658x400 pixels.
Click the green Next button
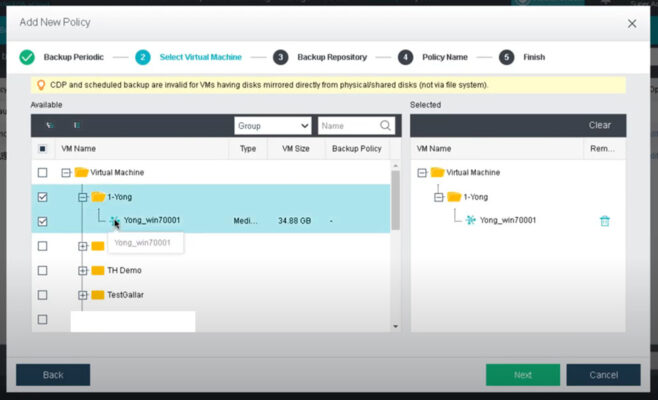523,375
